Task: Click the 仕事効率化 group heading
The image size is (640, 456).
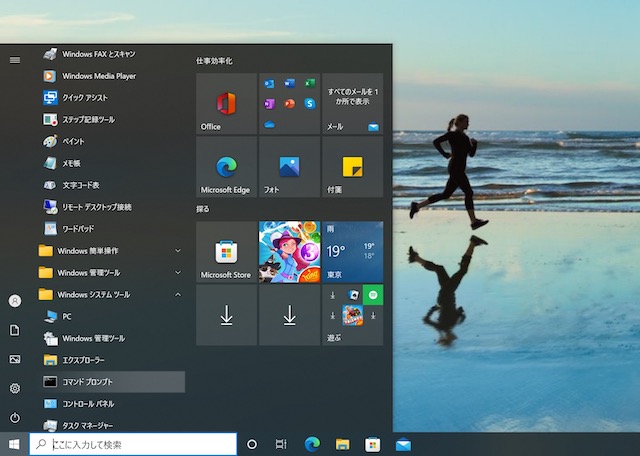Action: point(214,61)
